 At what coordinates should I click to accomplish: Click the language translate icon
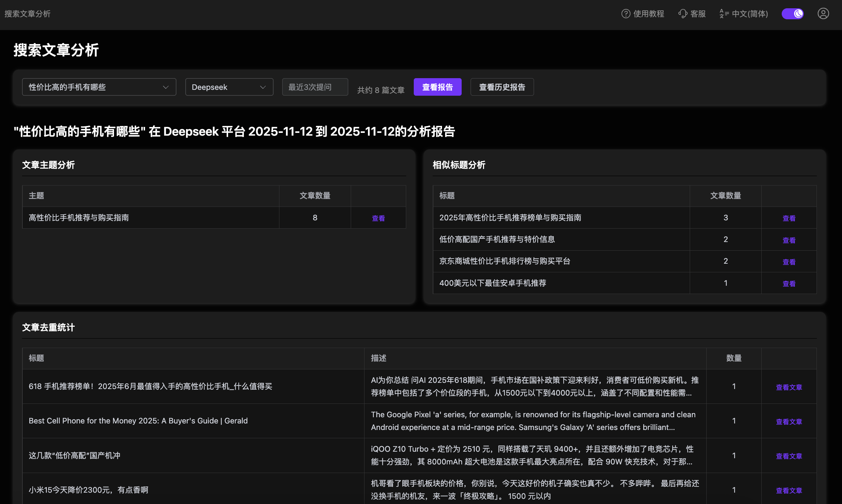(x=724, y=14)
